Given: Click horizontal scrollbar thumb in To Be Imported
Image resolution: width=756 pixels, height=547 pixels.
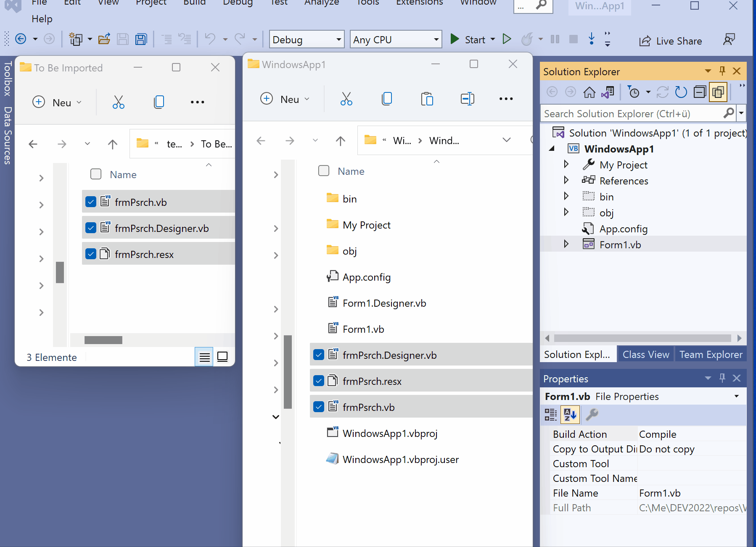Looking at the screenshot, I should (x=103, y=340).
